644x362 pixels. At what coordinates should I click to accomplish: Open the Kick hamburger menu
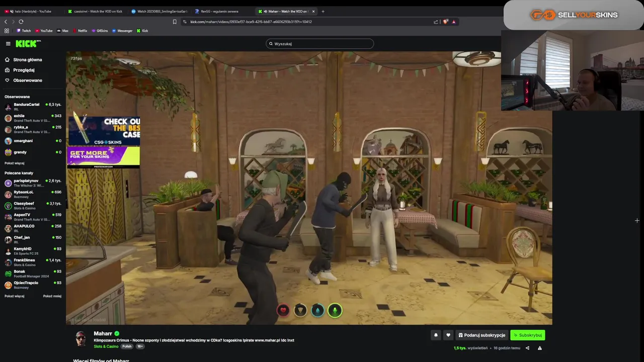(x=8, y=44)
